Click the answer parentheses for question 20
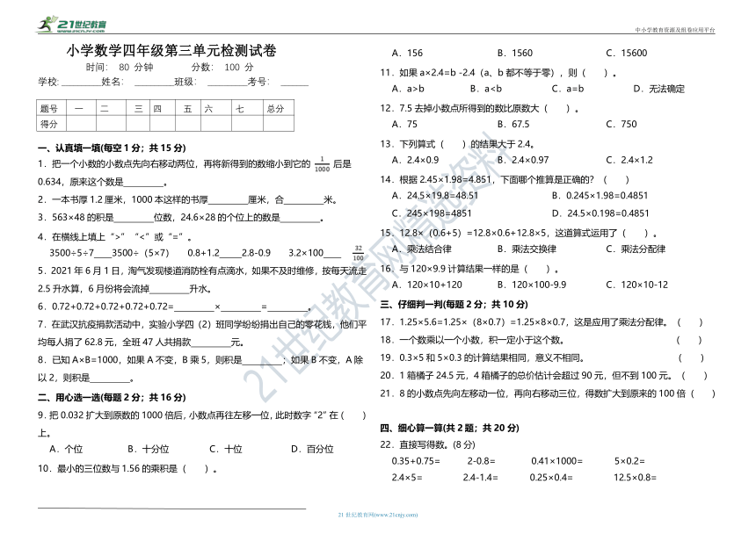 tap(694, 376)
